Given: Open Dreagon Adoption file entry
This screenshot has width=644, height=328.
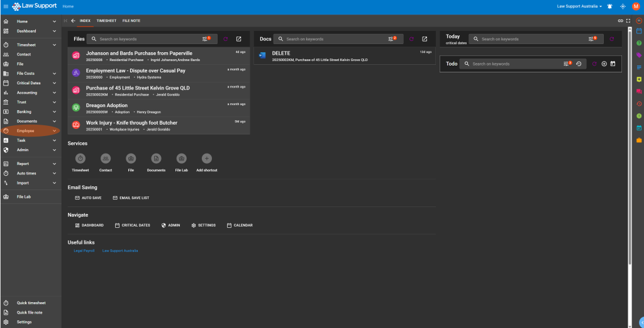Looking at the screenshot, I should pos(107,106).
